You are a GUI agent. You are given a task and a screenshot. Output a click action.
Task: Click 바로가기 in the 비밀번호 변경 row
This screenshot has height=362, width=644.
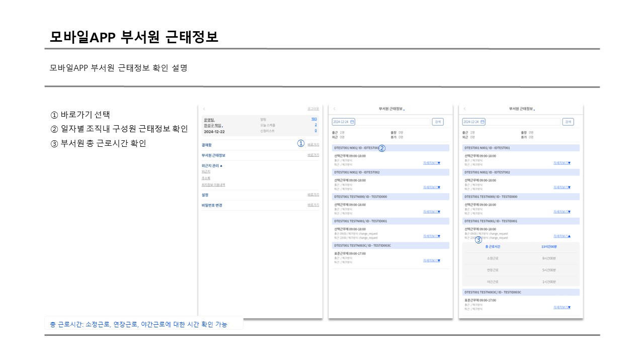coord(313,205)
